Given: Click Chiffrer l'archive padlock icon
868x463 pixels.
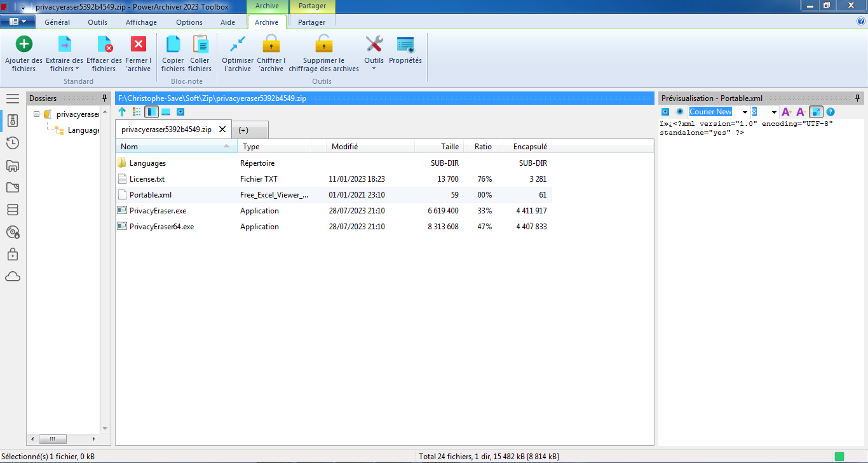Looking at the screenshot, I should click(271, 44).
